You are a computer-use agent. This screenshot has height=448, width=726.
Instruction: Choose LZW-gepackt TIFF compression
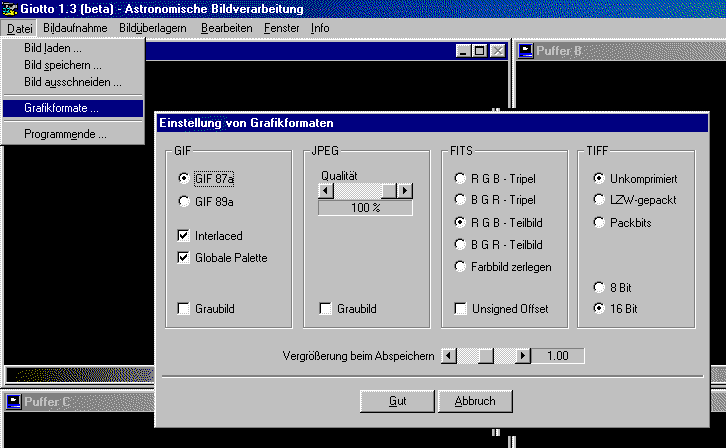click(599, 201)
